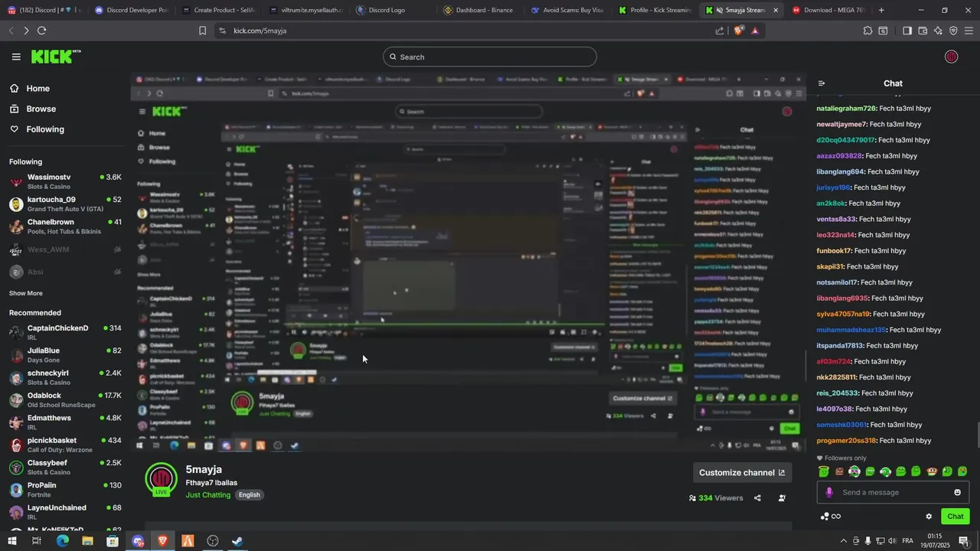This screenshot has height=551, width=980.
Task: Open the notification center in taskbar
Action: [x=963, y=541]
